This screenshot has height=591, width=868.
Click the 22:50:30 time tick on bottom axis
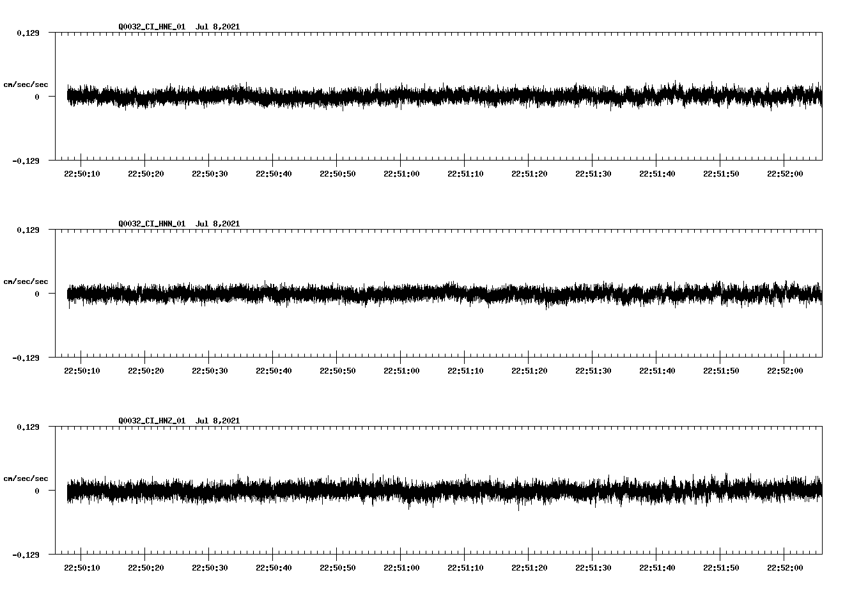click(x=209, y=566)
